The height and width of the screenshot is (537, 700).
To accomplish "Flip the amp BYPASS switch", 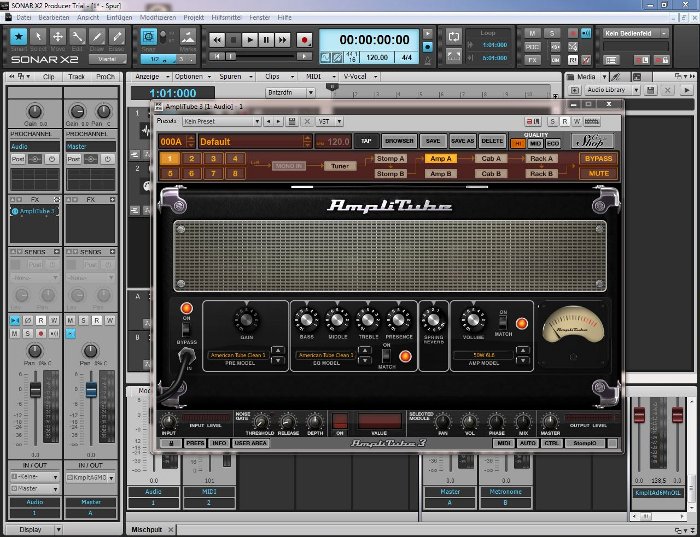I will point(186,330).
